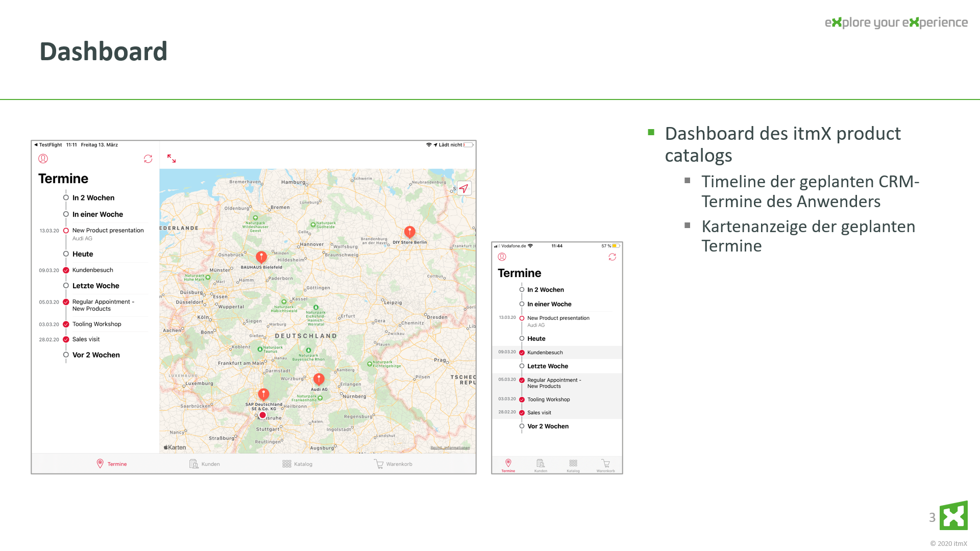The image size is (980, 551).
Task: Select the Sales visit entry on phone
Action: click(539, 413)
